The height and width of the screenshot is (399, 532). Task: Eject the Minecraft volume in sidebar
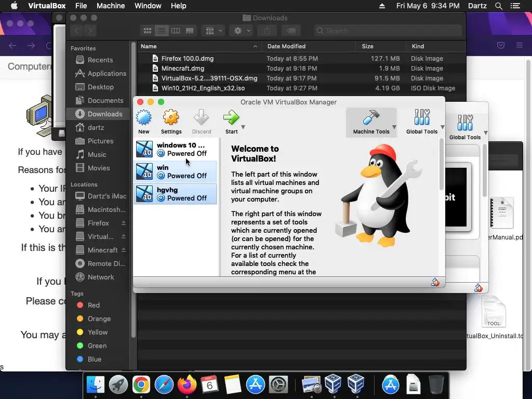pos(124,250)
